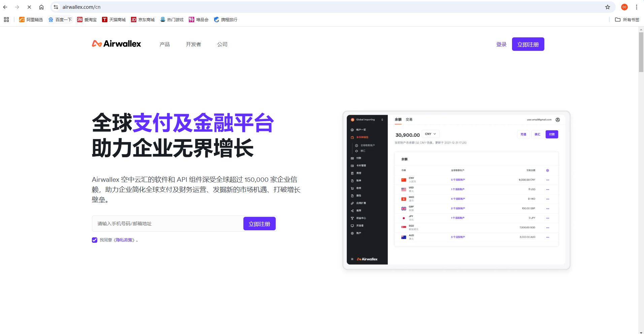Click 立即注册 beside the email field
The image size is (644, 334).
pyautogui.click(x=259, y=224)
